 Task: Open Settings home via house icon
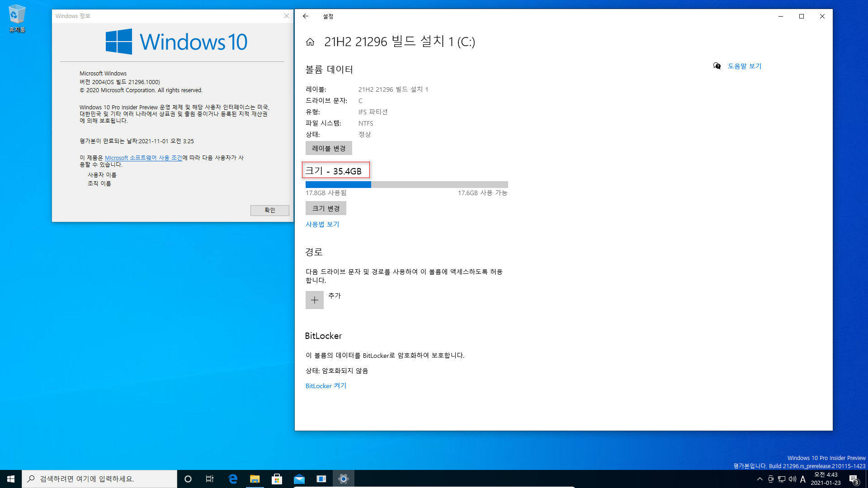pyautogui.click(x=310, y=42)
